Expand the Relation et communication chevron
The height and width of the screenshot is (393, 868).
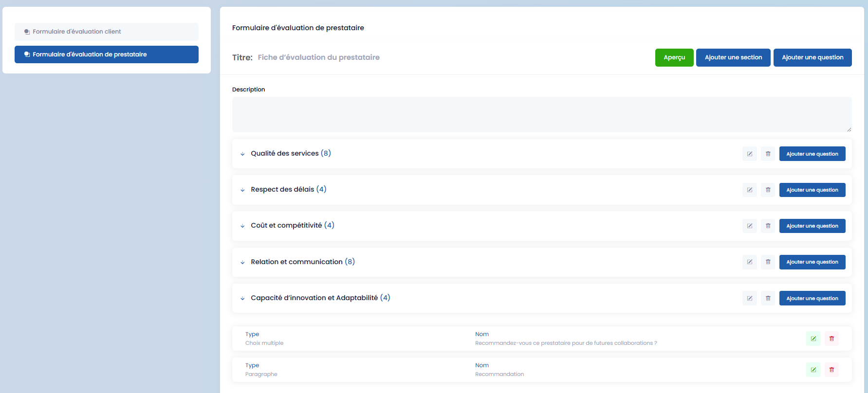tap(242, 262)
